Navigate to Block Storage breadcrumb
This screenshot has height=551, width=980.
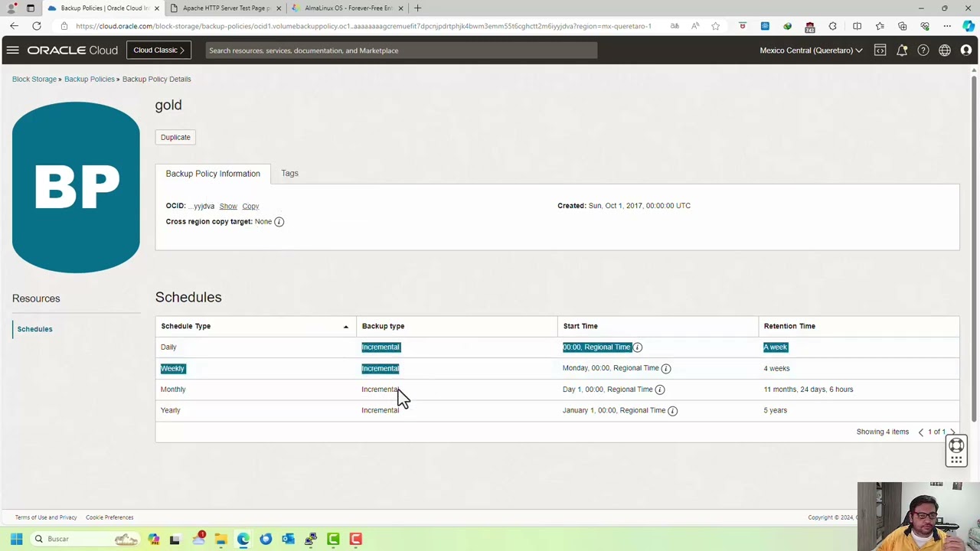[x=34, y=80]
